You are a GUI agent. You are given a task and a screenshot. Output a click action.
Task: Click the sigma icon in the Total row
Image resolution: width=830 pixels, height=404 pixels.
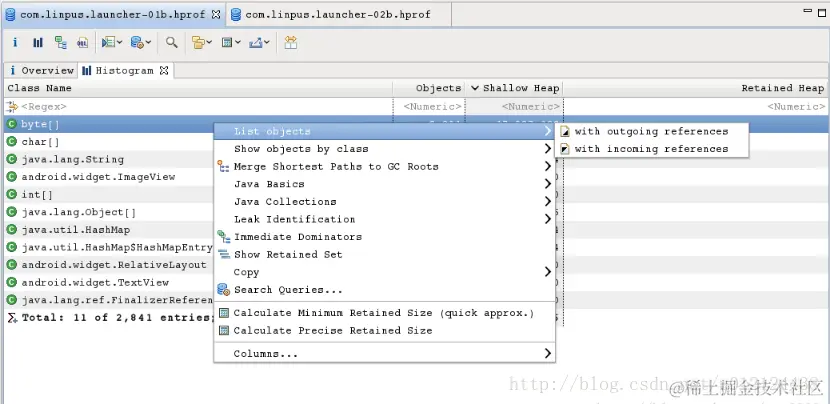pyautogui.click(x=12, y=318)
